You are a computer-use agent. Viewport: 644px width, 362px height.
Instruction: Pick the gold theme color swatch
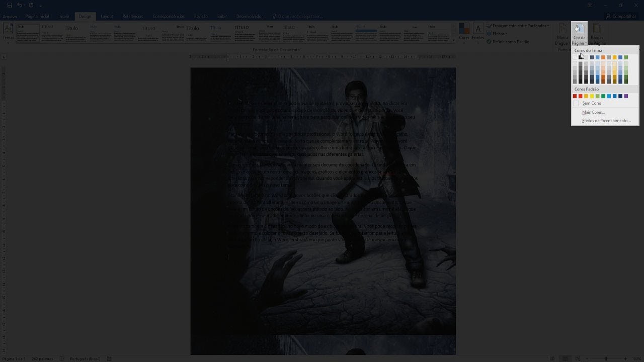pyautogui.click(x=614, y=57)
